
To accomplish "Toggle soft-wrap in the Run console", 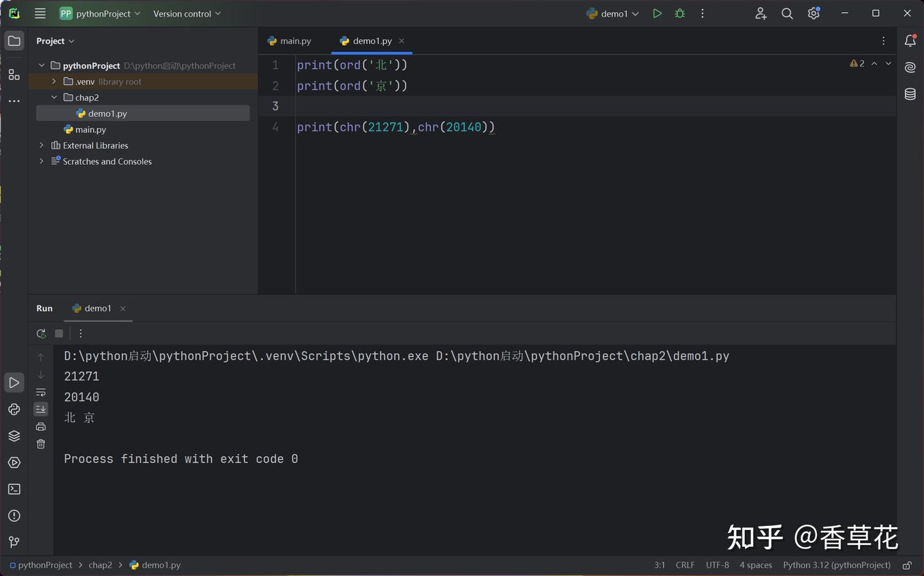I will 41,392.
